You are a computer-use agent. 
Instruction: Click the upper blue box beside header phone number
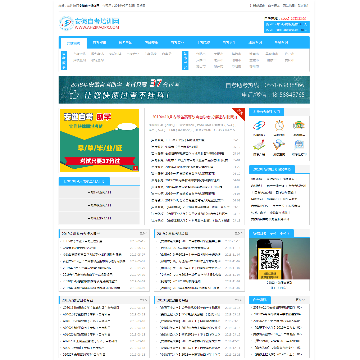coord(287,24)
